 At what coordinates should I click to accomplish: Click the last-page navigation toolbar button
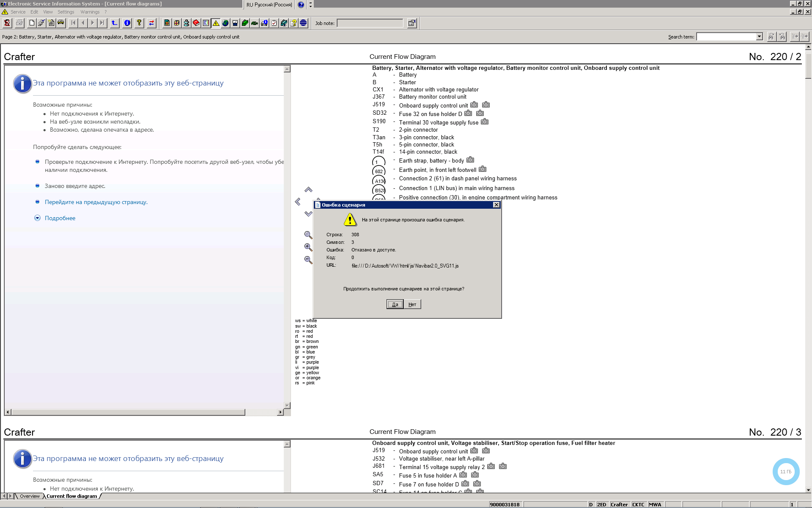coord(102,23)
